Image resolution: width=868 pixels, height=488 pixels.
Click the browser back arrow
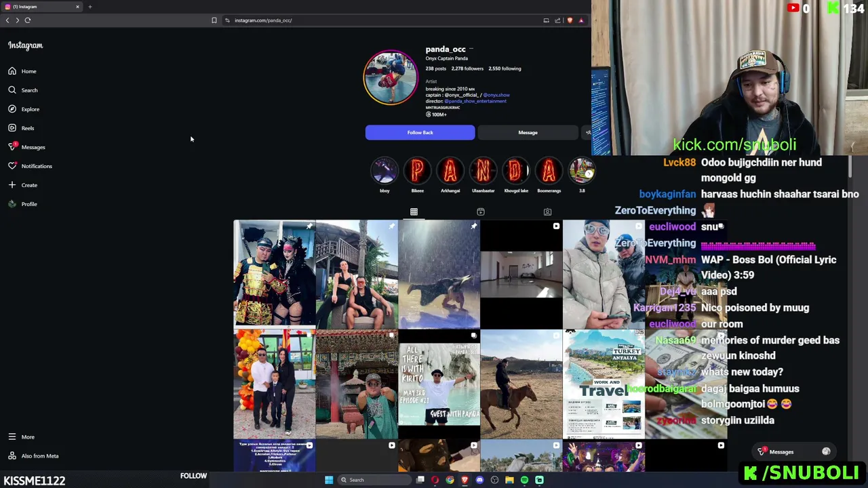(7, 20)
